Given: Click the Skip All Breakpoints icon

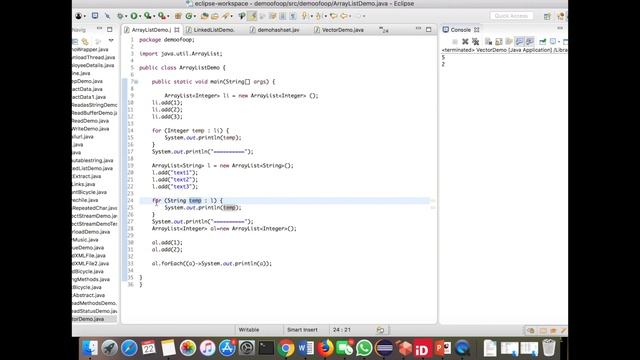Looking at the screenshot, I should tap(107, 16).
